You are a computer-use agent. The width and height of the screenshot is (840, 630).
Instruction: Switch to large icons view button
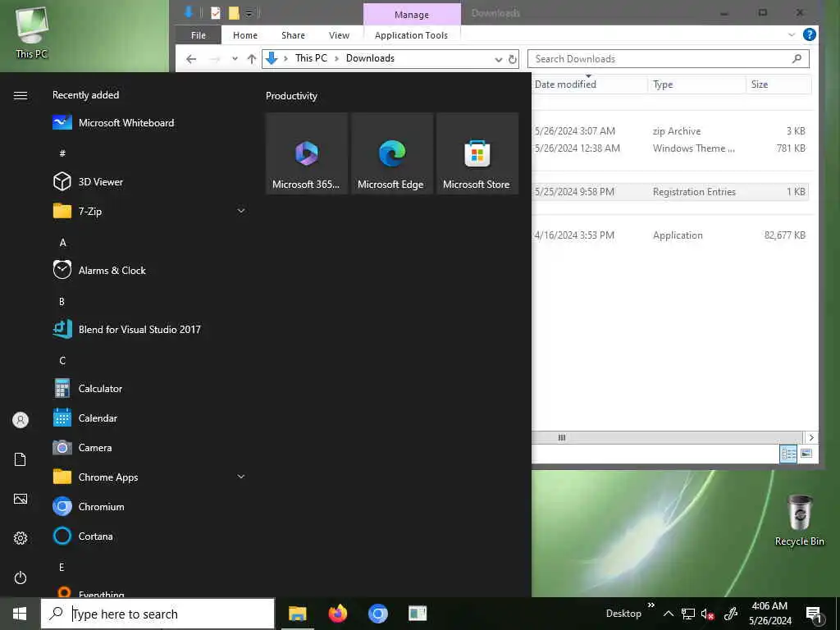pos(806,454)
